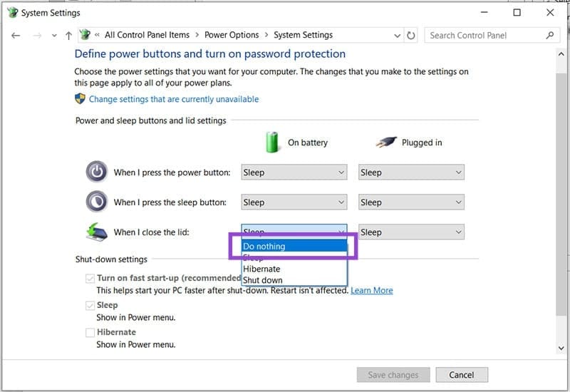Image resolution: width=570 pixels, height=392 pixels.
Task: Click the 'When I close the lid:' label
Action: click(x=151, y=232)
